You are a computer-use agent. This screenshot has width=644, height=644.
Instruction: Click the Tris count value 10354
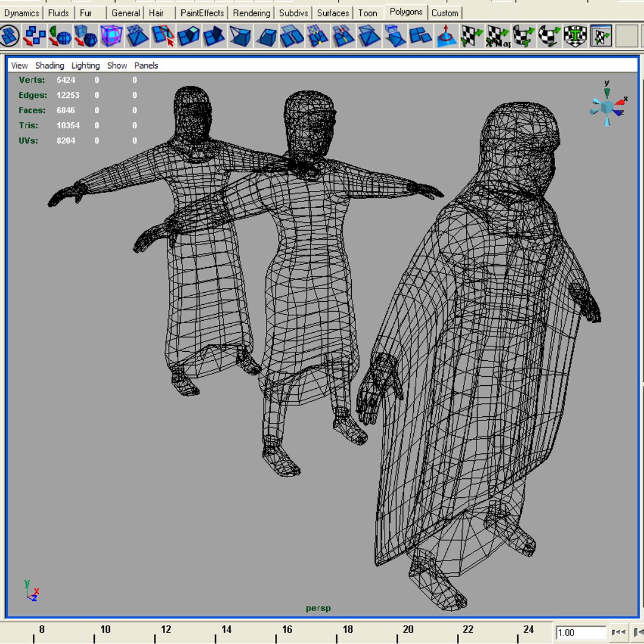tap(68, 126)
